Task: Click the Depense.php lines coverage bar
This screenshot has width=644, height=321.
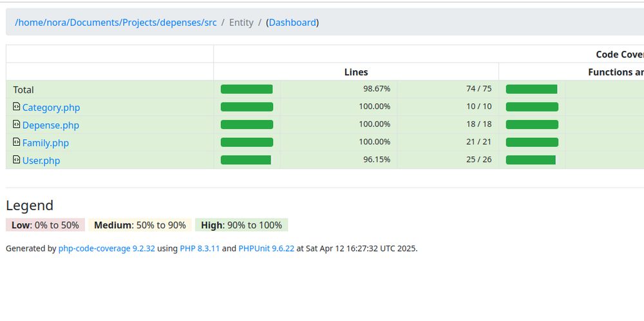Action: (x=247, y=124)
